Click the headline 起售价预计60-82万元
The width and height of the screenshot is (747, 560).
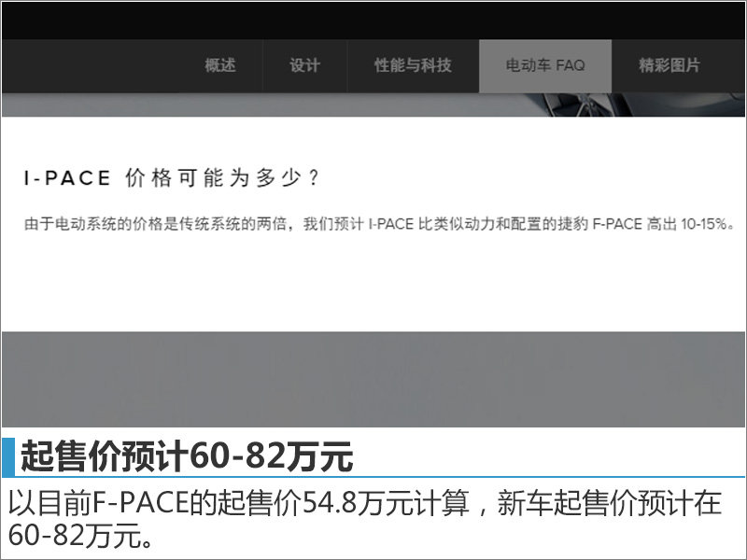(x=187, y=456)
